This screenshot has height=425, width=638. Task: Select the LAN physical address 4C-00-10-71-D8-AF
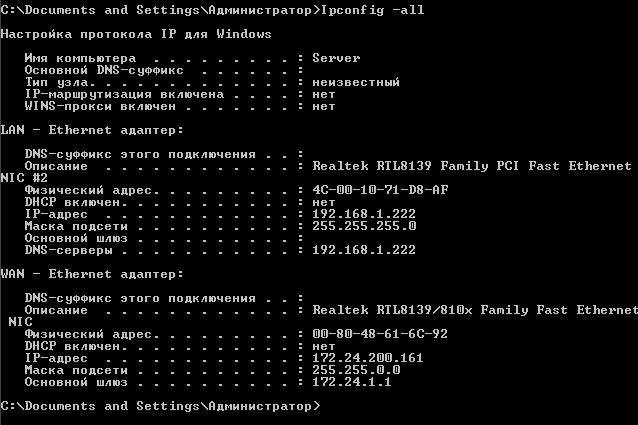click(x=380, y=190)
